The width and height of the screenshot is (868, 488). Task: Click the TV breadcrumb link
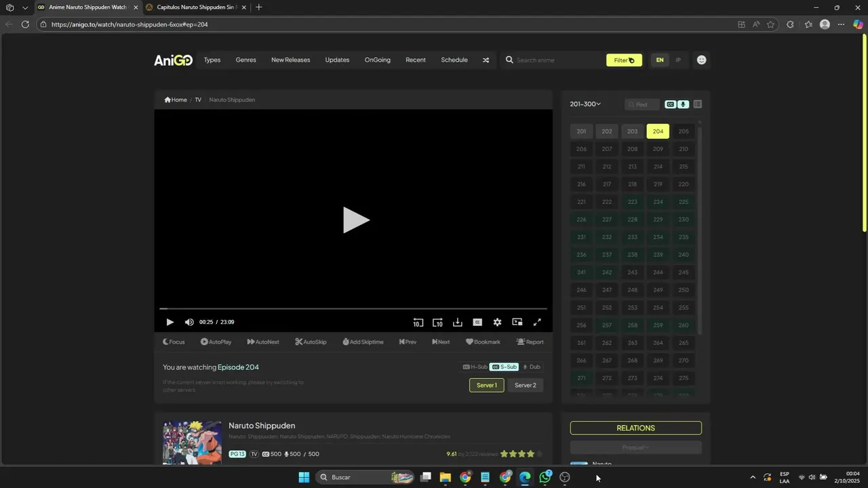coord(198,100)
